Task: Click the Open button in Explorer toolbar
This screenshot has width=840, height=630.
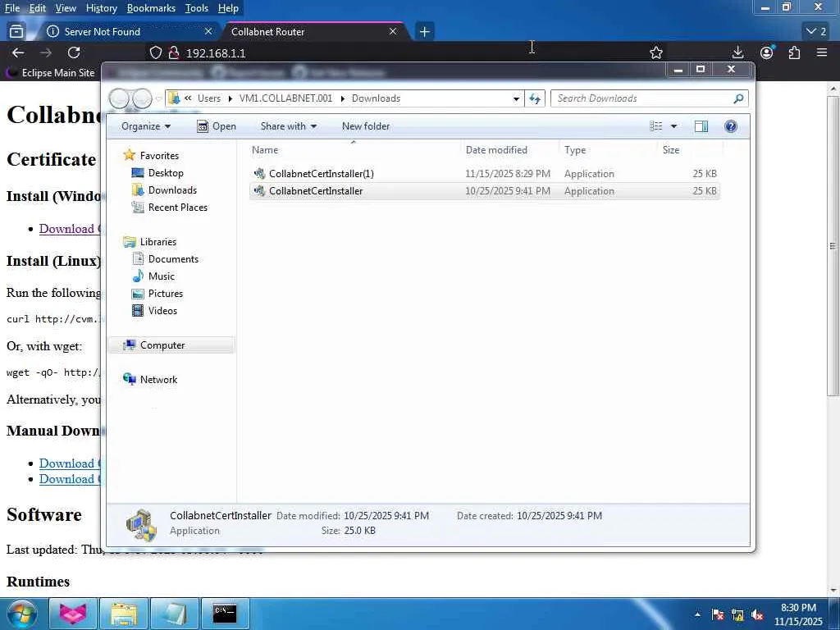Action: (217, 126)
